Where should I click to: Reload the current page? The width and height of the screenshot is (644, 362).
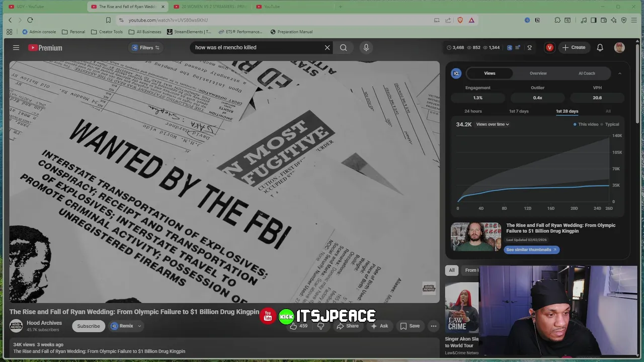[x=30, y=20]
